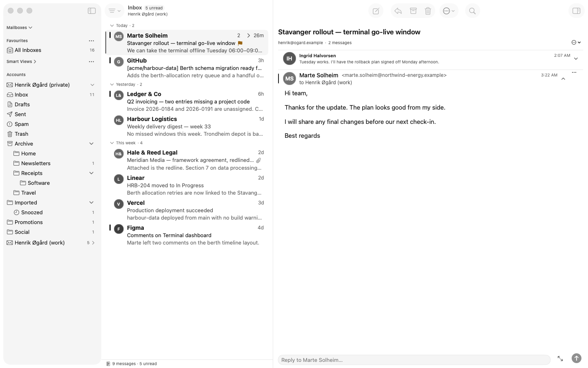The image size is (588, 368).
Task: Collapse Henrik Øgård (private) account
Action: click(92, 85)
